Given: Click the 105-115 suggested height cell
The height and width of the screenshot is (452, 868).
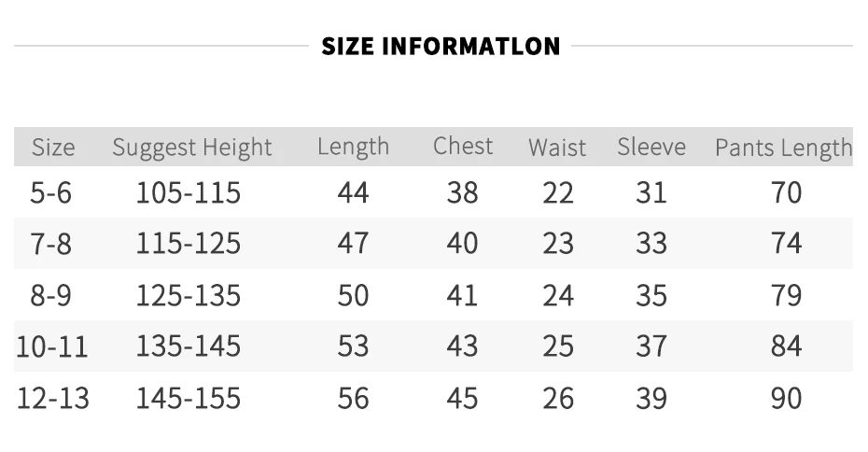Looking at the screenshot, I should [189, 192].
